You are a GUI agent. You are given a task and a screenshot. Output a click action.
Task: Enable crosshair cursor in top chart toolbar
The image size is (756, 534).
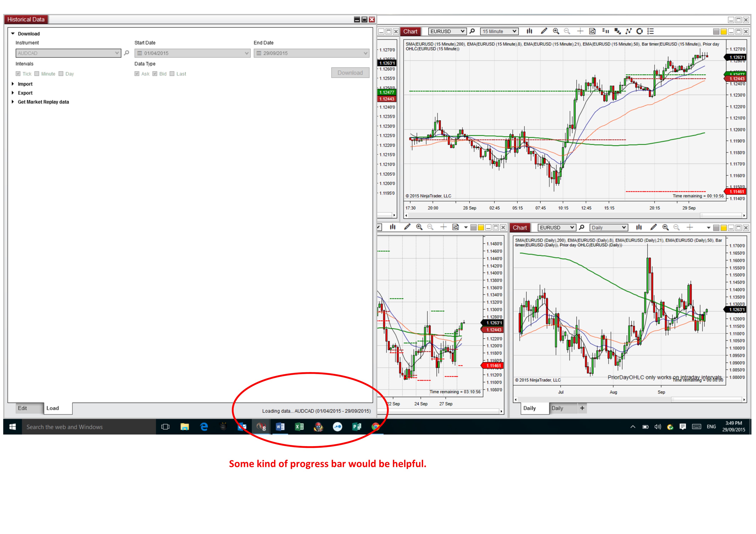[580, 31]
